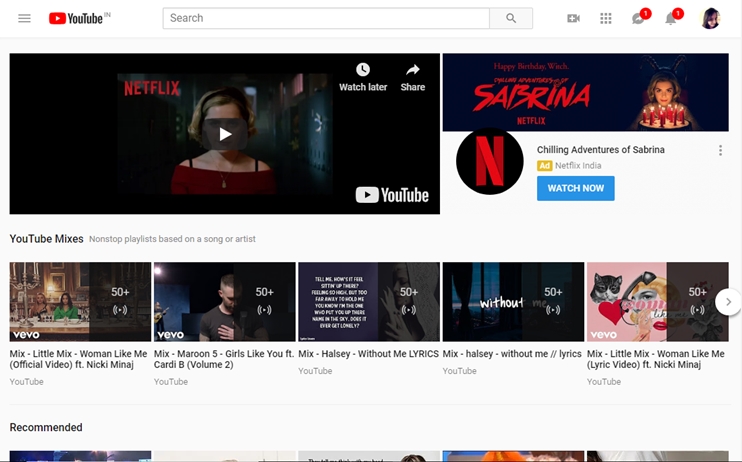Open Maroon 5 Girls Like You mix thumbnail
Image resolution: width=742 pixels, height=462 pixels.
[225, 302]
